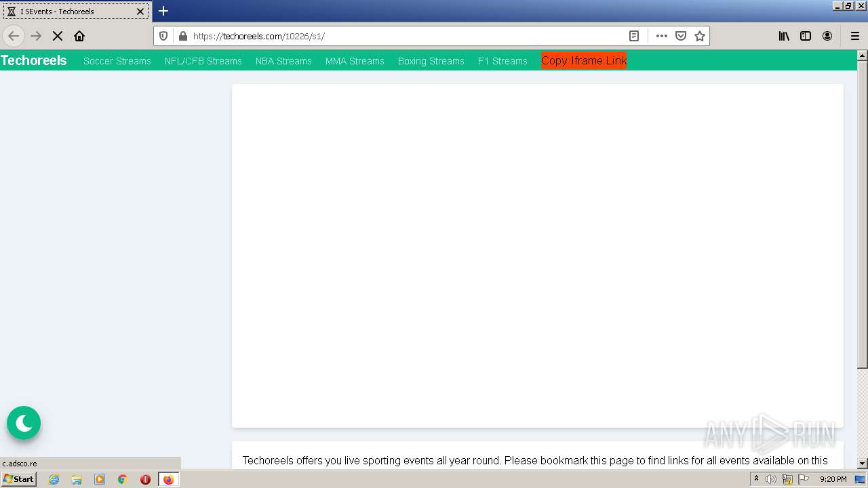Bookmark this page with star icon
The image size is (868, 488).
point(700,36)
